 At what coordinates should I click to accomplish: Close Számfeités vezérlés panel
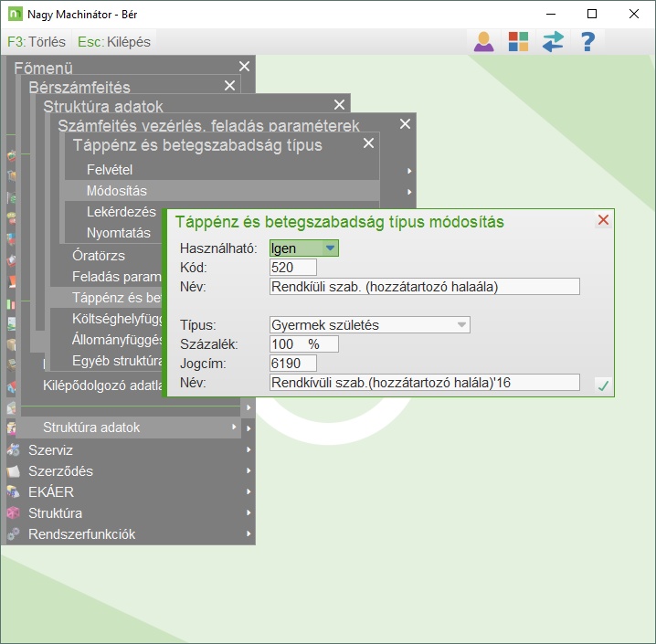coord(405,124)
